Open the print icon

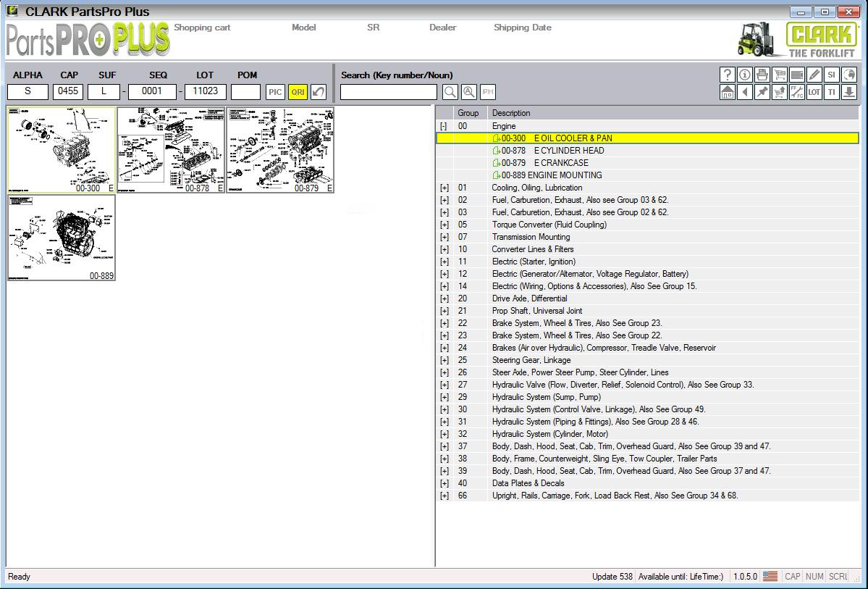(x=762, y=74)
